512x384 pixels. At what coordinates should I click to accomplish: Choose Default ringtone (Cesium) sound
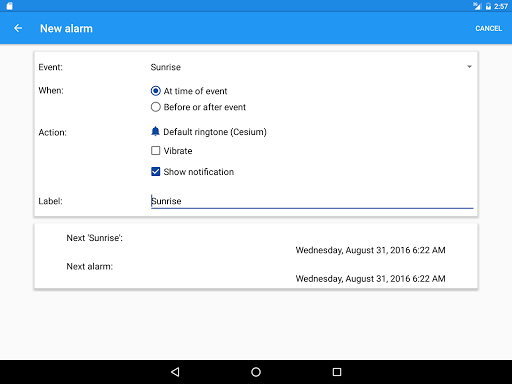215,132
